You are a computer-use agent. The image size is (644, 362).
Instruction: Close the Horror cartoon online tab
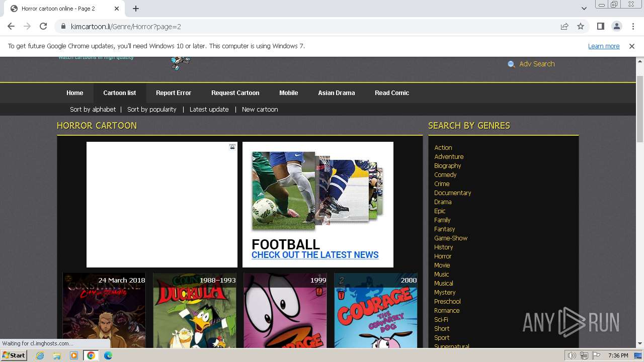click(117, 9)
